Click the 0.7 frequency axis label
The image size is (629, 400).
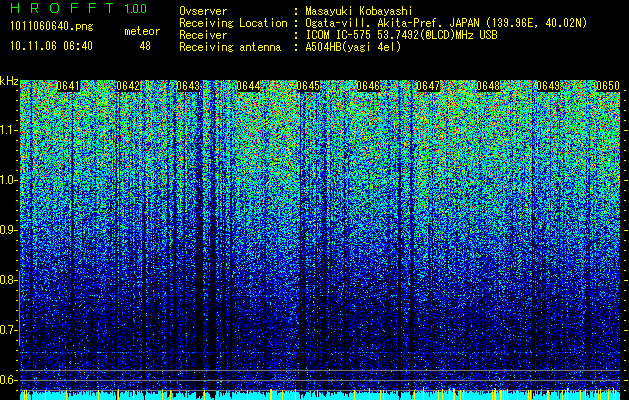[8, 330]
